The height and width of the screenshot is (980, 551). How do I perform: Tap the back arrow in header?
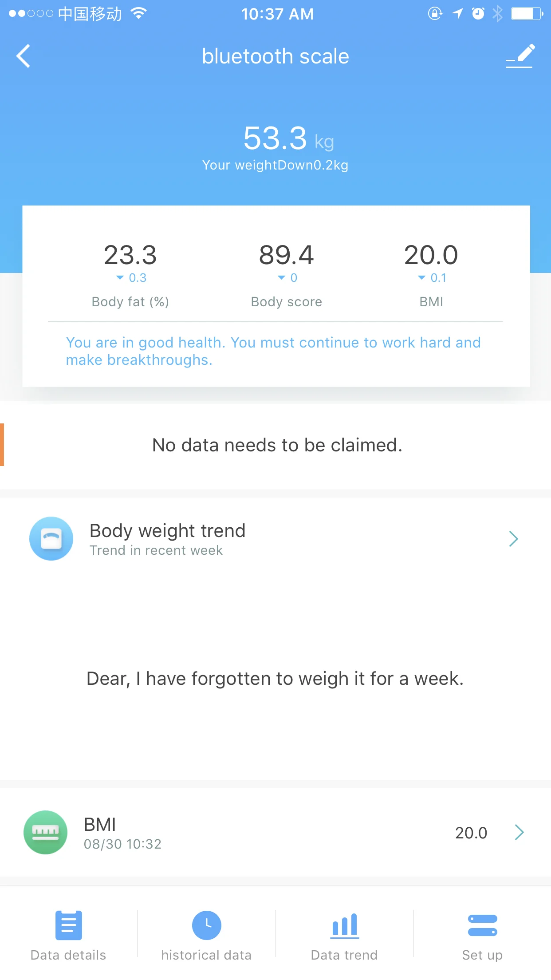click(x=23, y=56)
